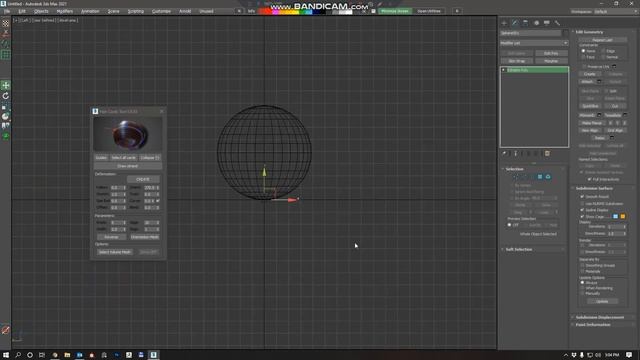The width and height of the screenshot is (640, 360).
Task: Open the Edit menu
Action: pyautogui.click(x=22, y=11)
